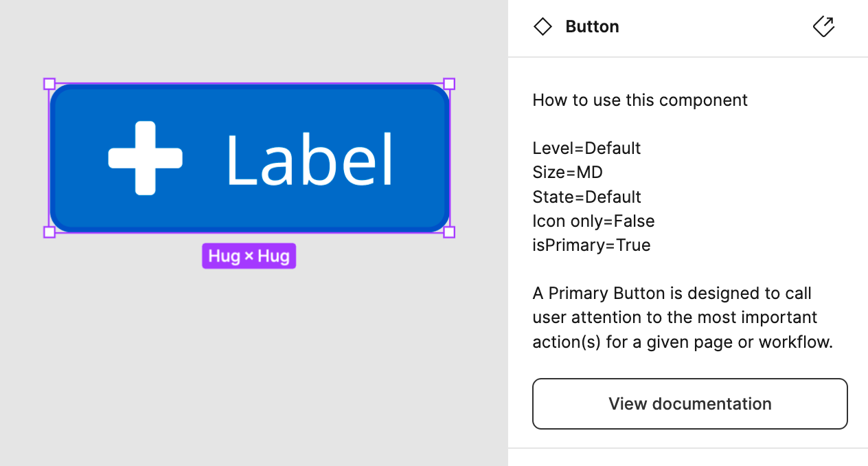Viewport: 868px width, 466px height.
Task: Click the Button component name in the panel
Action: pyautogui.click(x=592, y=26)
